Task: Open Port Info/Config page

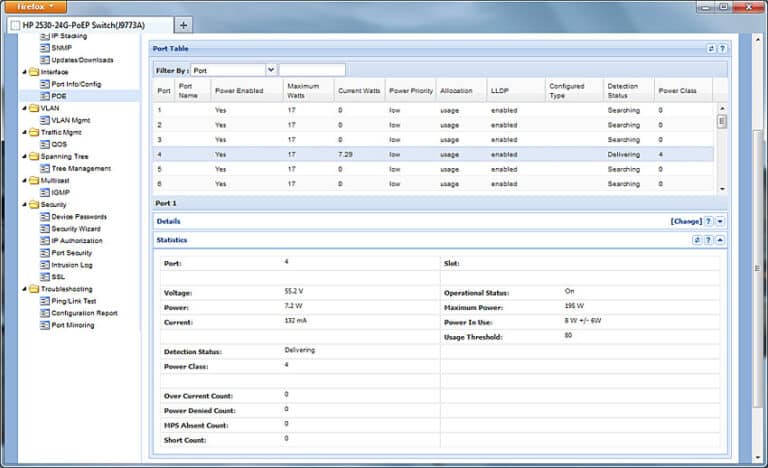Action: [x=76, y=84]
